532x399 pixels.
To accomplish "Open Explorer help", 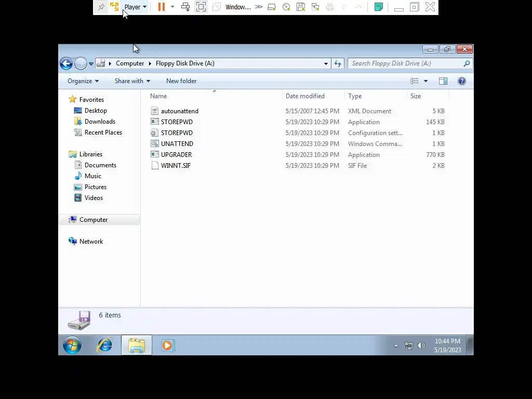I will [x=462, y=81].
